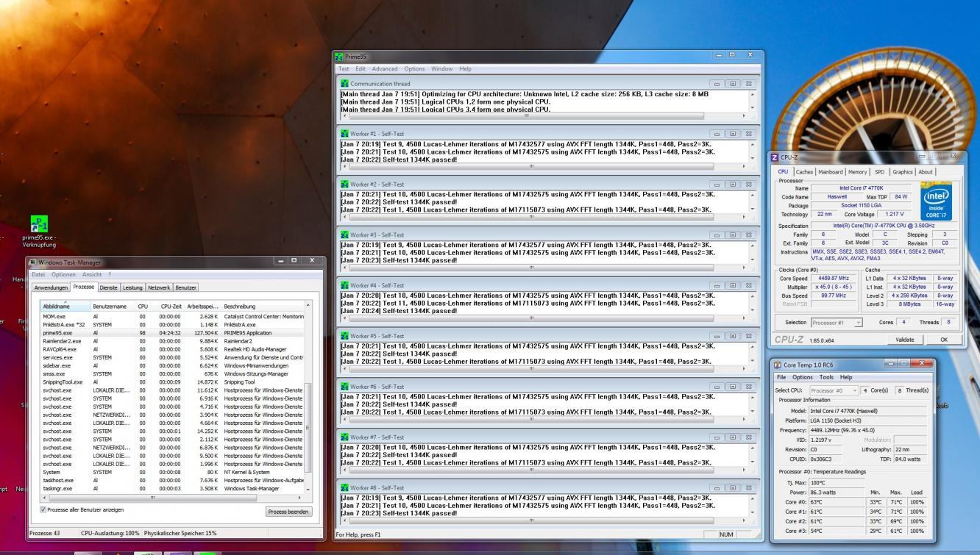Click the Worker #7 Self-Test window icon

point(344,437)
